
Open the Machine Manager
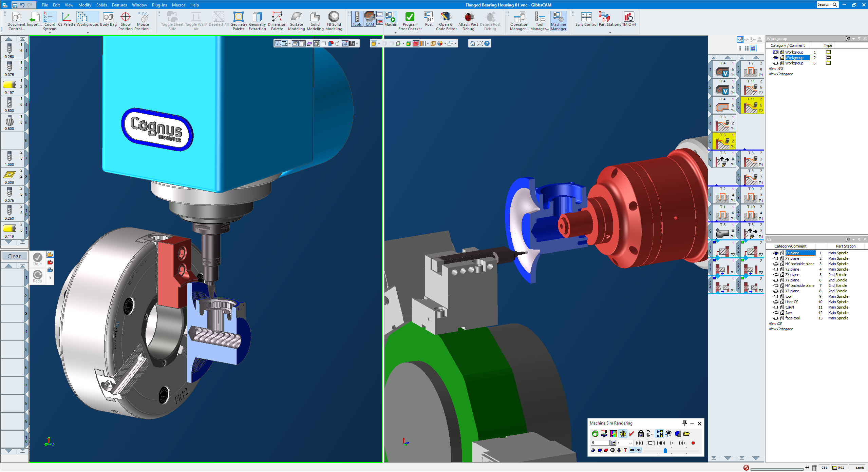(558, 21)
